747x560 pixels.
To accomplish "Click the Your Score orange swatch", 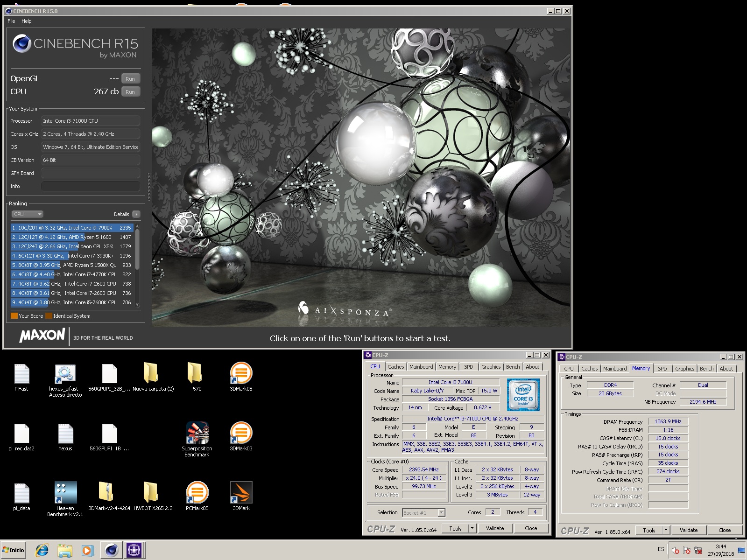I will point(14,316).
